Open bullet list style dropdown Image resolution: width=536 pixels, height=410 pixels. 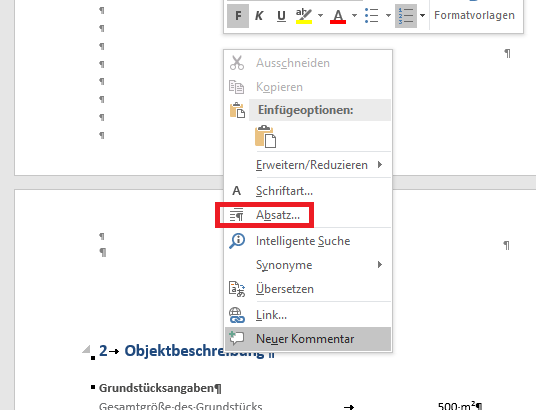pos(388,16)
